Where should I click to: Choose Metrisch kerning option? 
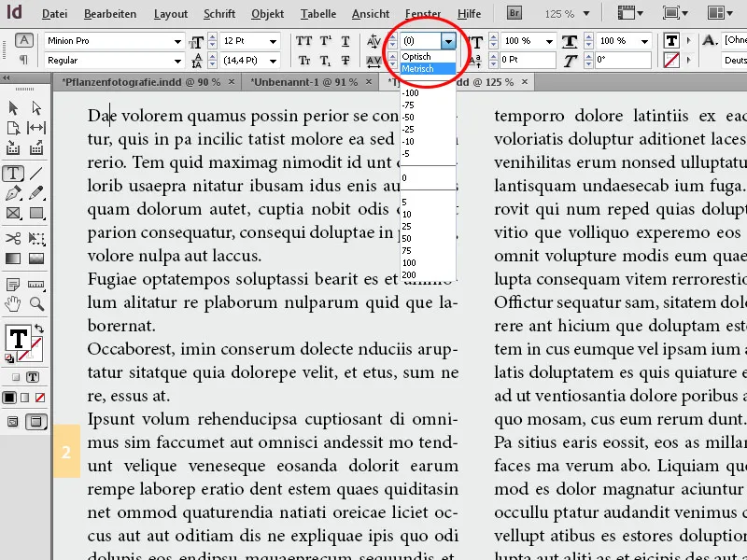click(428, 68)
